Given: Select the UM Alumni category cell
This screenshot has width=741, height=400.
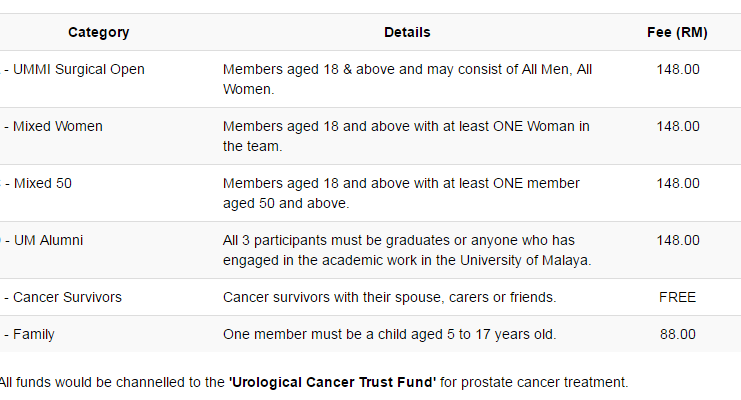Looking at the screenshot, I should pos(43,240).
